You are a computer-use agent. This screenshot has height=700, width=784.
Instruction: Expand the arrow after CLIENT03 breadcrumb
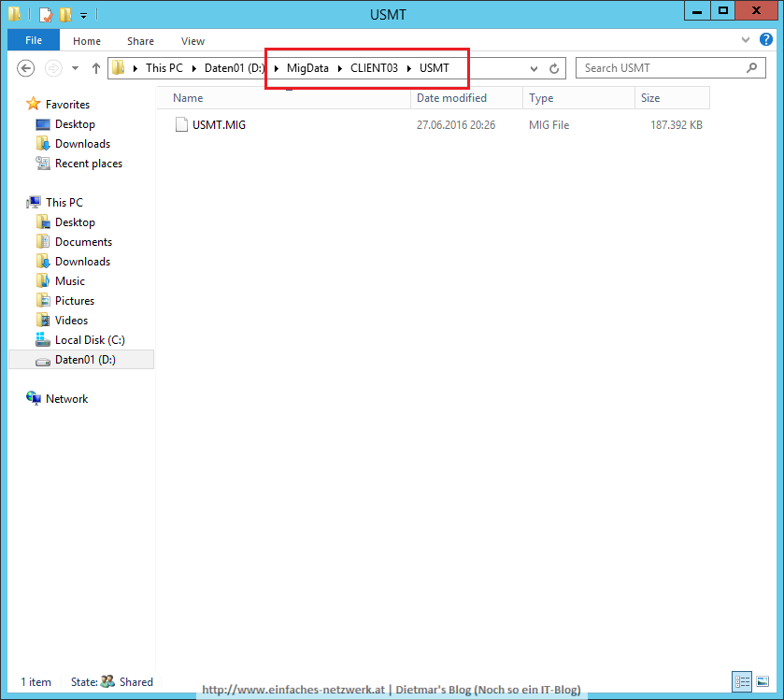click(409, 68)
